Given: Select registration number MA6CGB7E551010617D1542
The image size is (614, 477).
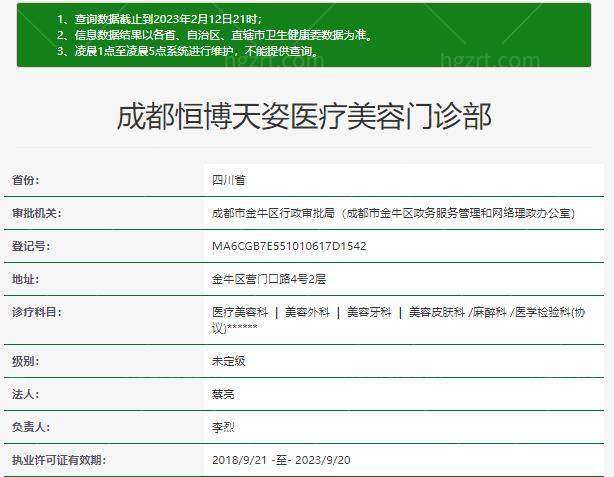Looking at the screenshot, I should point(289,246).
